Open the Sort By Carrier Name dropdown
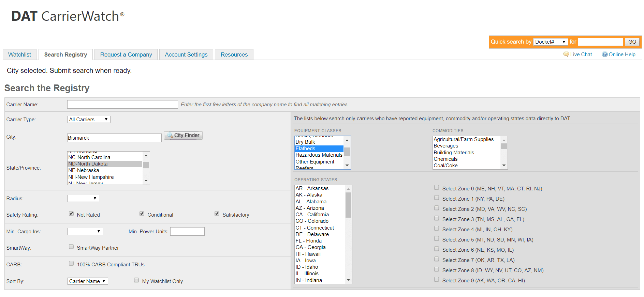644x297 pixels. 87,281
